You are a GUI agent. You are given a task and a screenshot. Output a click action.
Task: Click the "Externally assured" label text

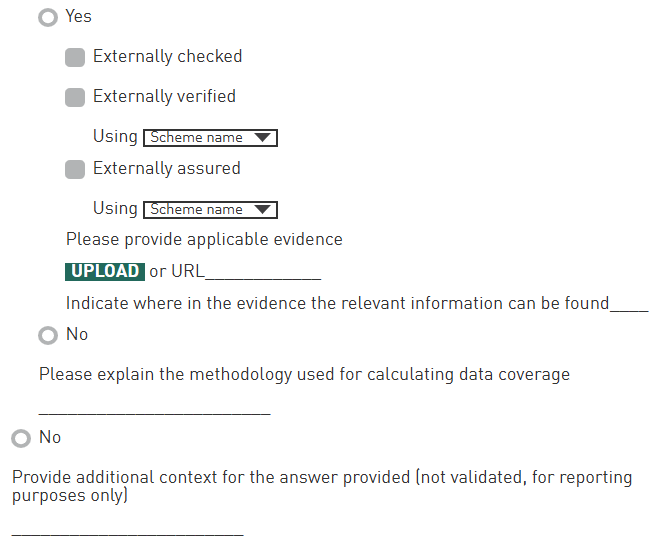[x=166, y=169]
